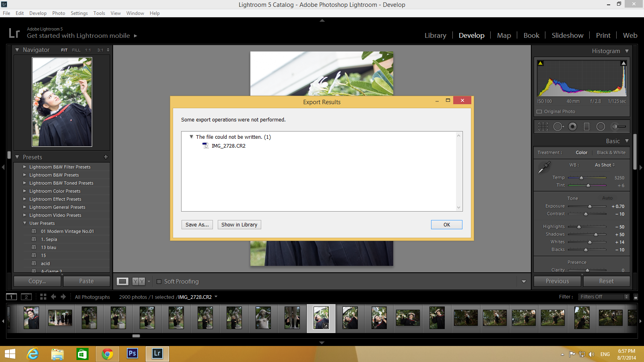Viewport: 644px width, 362px height.
Task: Select the Spot Removal tool
Action: (x=558, y=127)
